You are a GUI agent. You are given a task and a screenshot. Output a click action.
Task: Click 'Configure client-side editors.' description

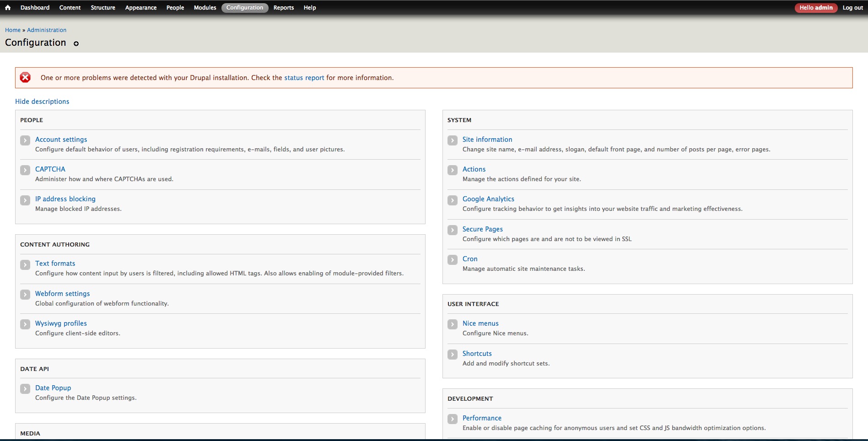[x=78, y=333]
